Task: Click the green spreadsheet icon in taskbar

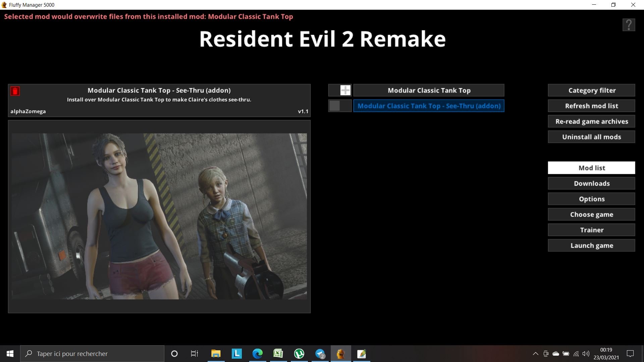Action: tap(278, 354)
